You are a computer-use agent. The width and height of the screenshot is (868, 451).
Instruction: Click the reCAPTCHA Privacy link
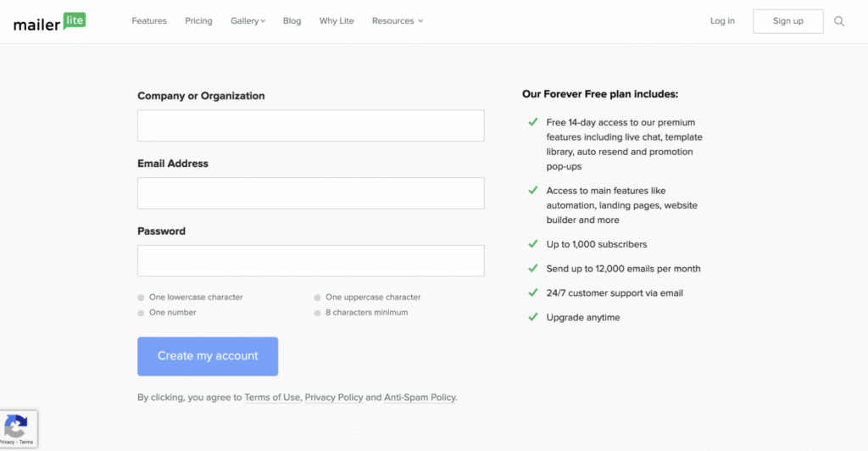(7, 443)
